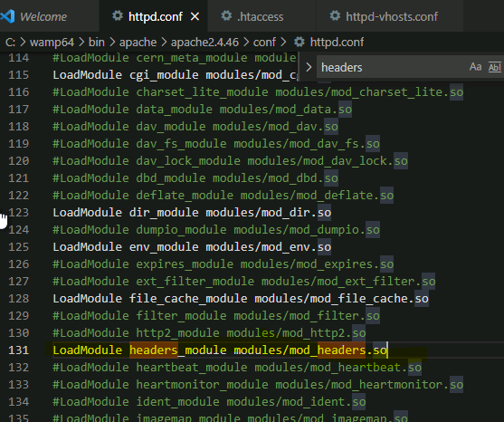
Task: Click the dbd_module line 121
Action: tap(195, 178)
